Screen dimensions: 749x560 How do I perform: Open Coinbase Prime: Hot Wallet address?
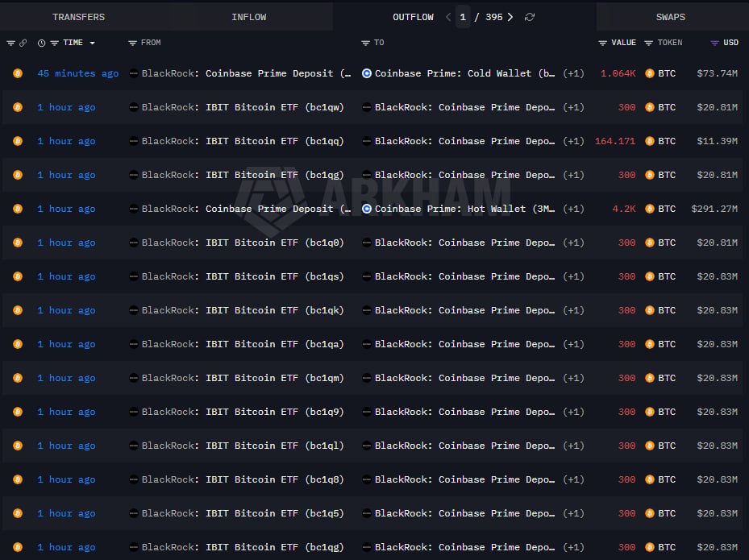(464, 209)
